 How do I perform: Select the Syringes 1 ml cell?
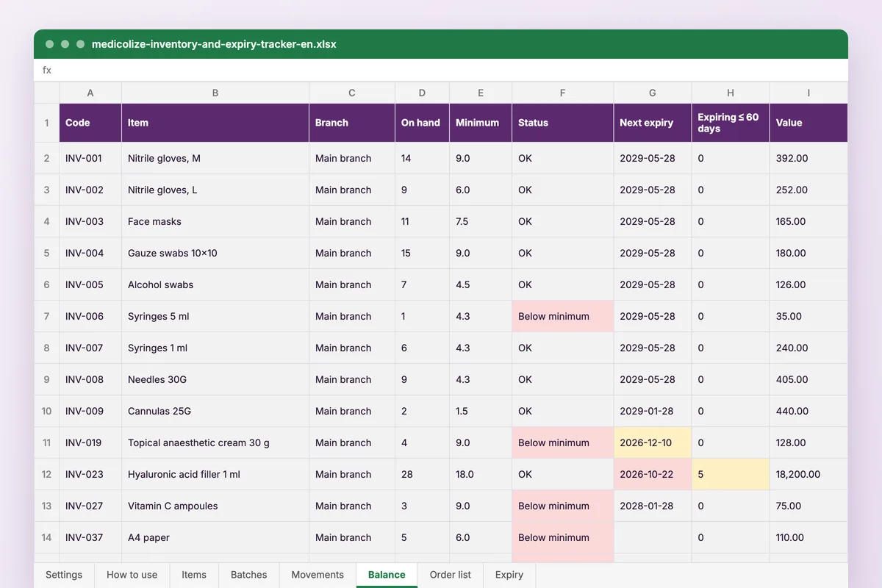pos(215,348)
